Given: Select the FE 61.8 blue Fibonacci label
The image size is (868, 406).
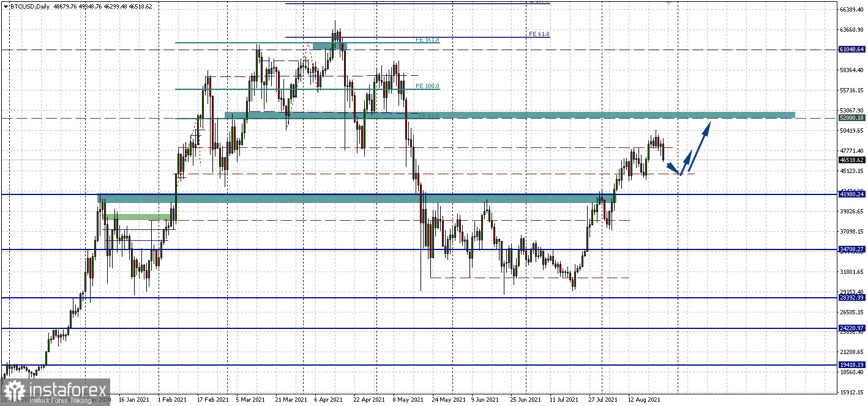Looking at the screenshot, I should pyautogui.click(x=539, y=34).
